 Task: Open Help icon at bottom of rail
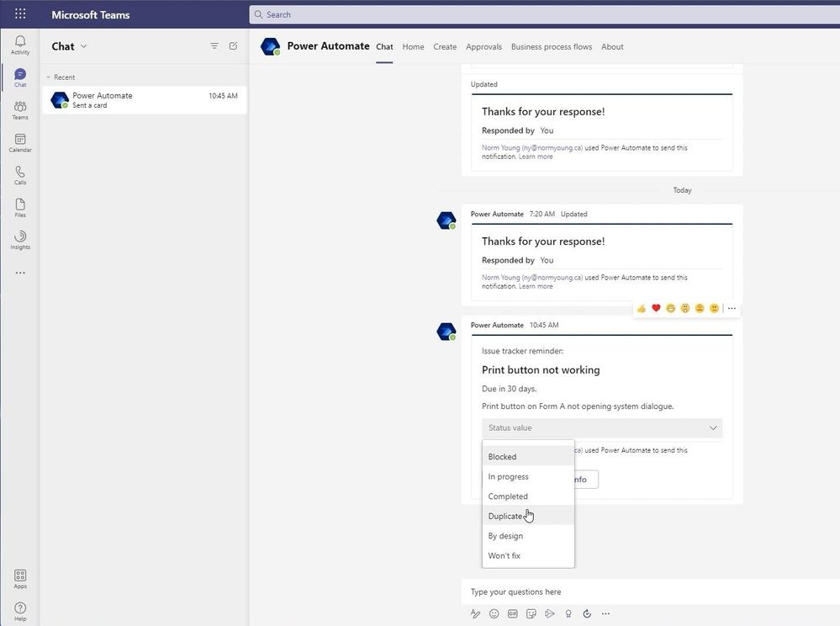[x=20, y=612]
